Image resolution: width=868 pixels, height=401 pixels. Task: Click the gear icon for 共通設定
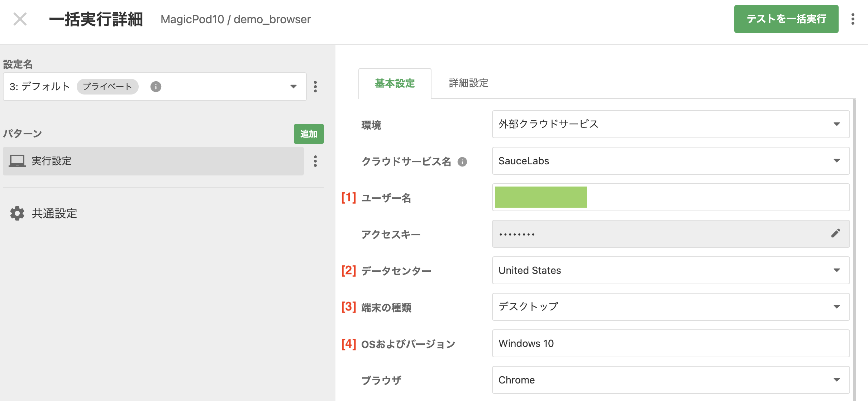[17, 213]
